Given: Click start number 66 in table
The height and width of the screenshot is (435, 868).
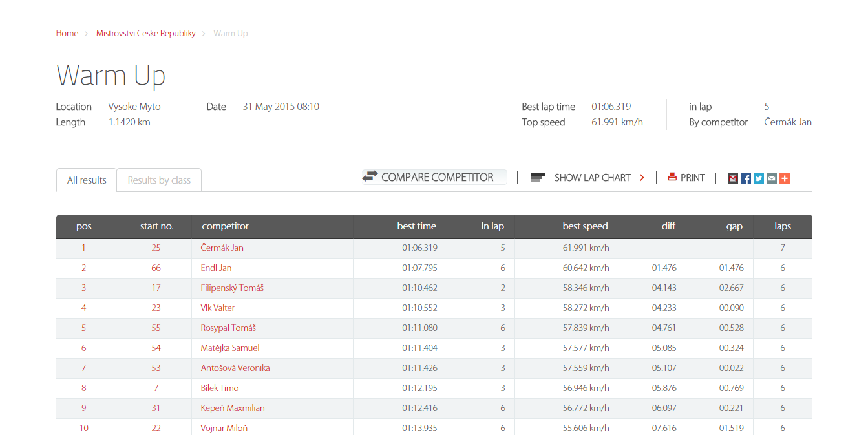Looking at the screenshot, I should point(156,268).
